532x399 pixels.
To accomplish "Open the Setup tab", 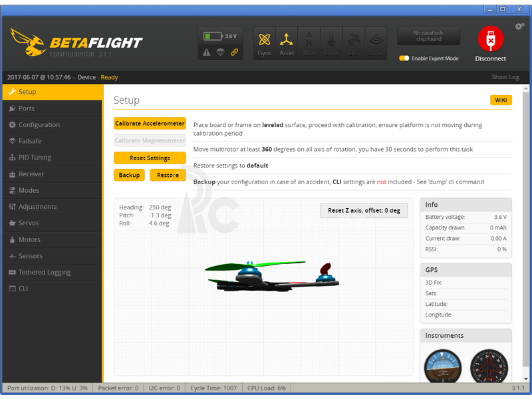I will click(53, 92).
